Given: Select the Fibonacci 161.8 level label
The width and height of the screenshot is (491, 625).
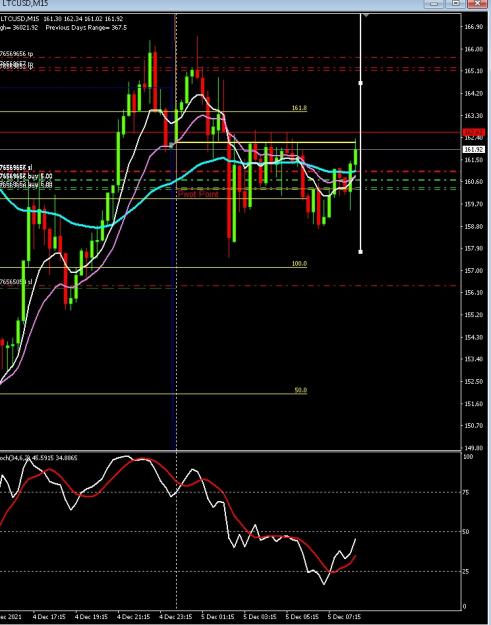Looking at the screenshot, I should point(299,108).
